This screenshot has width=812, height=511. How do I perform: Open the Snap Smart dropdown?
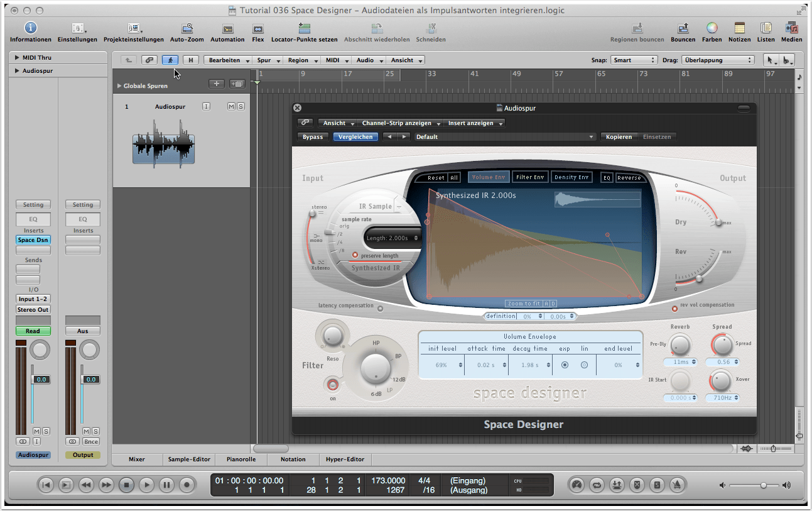click(634, 60)
